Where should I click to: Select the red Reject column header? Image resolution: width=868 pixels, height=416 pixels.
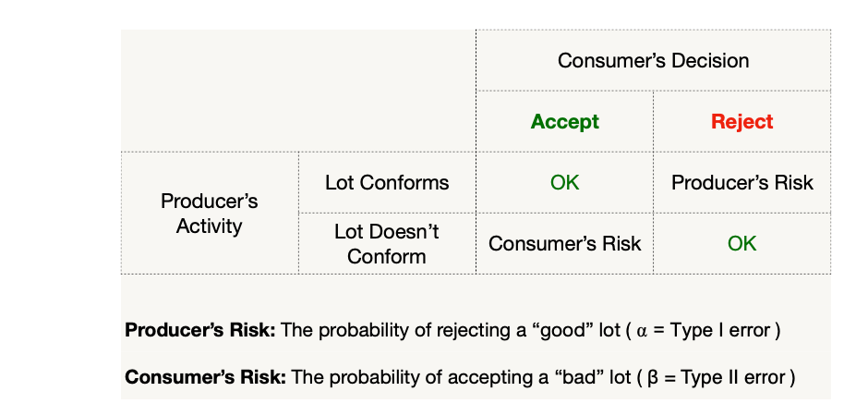tap(741, 122)
